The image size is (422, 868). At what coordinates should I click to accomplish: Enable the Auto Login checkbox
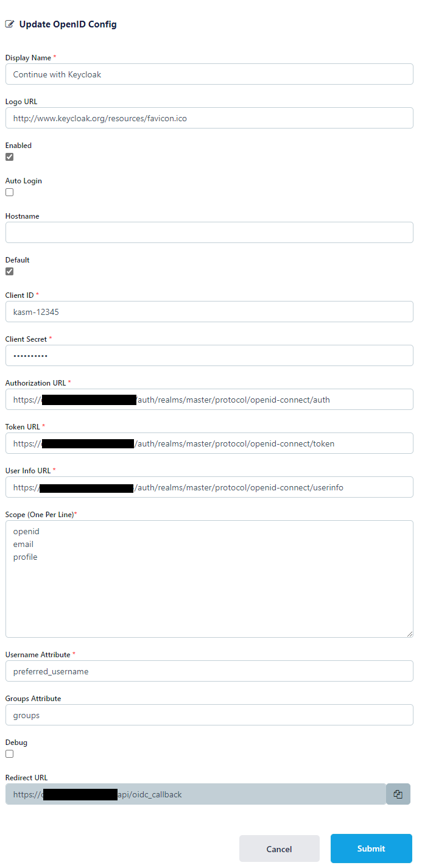click(x=10, y=192)
